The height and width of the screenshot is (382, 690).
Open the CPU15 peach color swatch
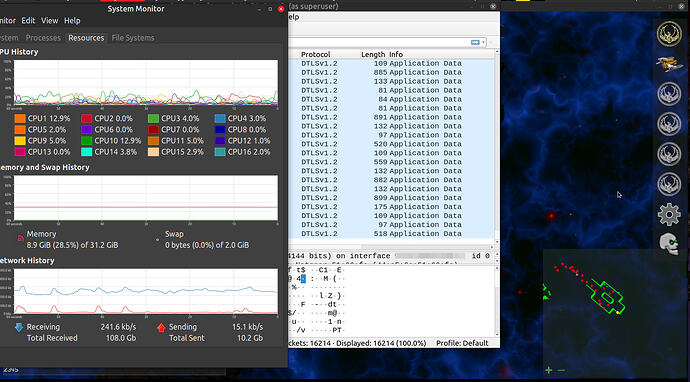pyautogui.click(x=153, y=152)
